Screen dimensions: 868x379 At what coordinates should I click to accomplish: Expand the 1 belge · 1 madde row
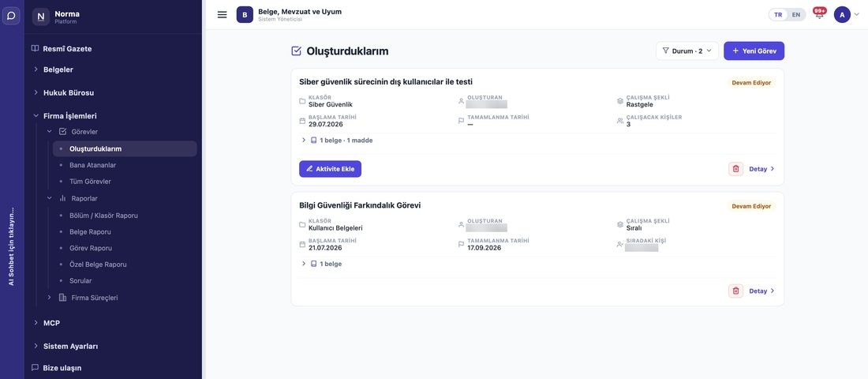pyautogui.click(x=304, y=141)
